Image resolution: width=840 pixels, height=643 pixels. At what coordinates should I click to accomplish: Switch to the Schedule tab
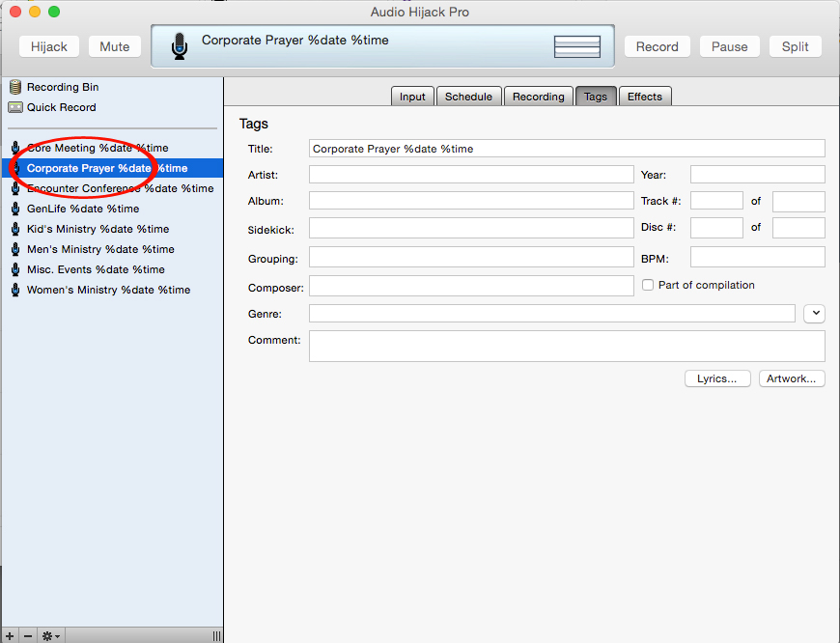[x=468, y=97]
